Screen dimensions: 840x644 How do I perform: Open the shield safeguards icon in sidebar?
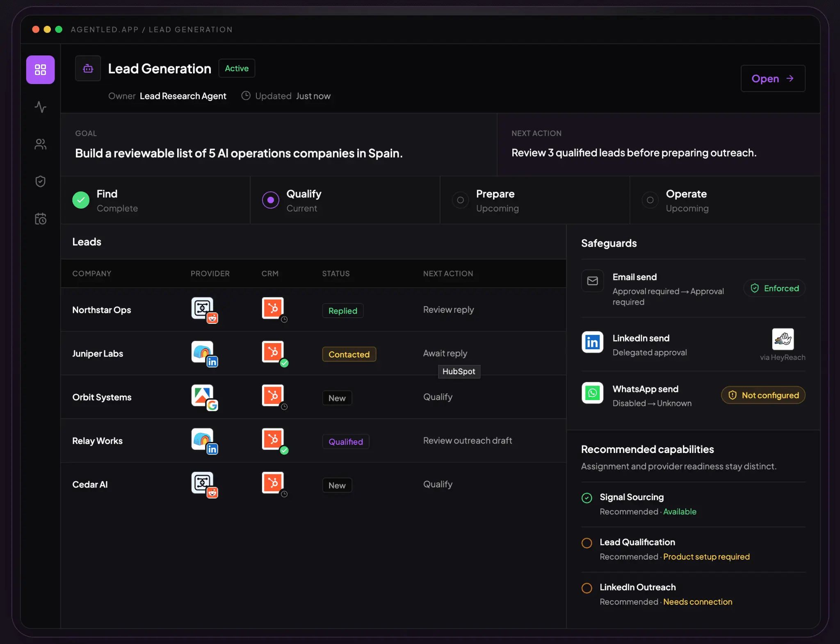point(40,181)
